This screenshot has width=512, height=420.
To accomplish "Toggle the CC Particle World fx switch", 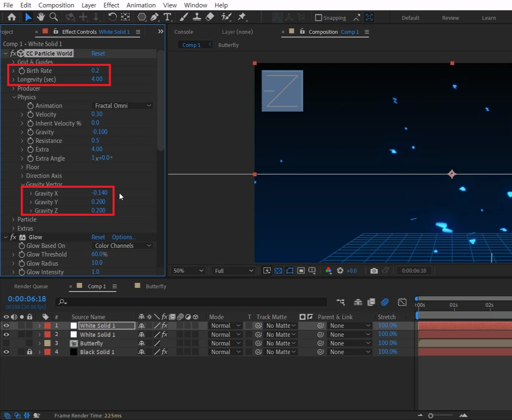I will (13, 54).
